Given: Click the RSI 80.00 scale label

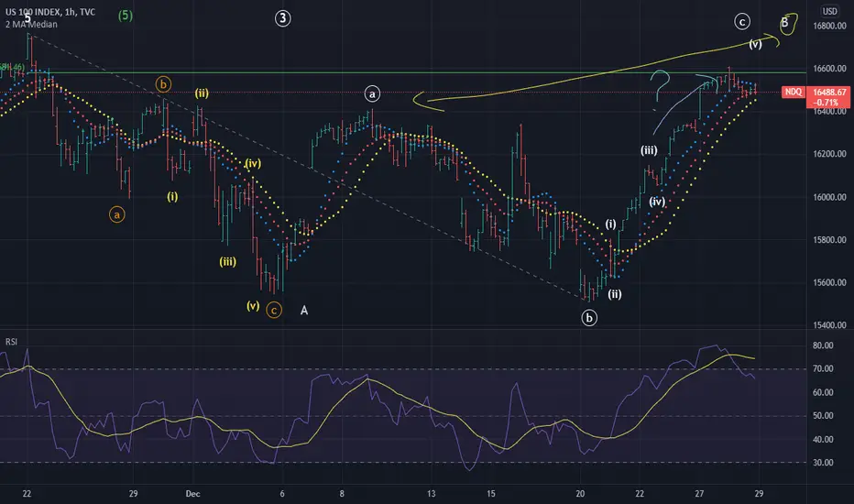Looking at the screenshot, I should [823, 345].
